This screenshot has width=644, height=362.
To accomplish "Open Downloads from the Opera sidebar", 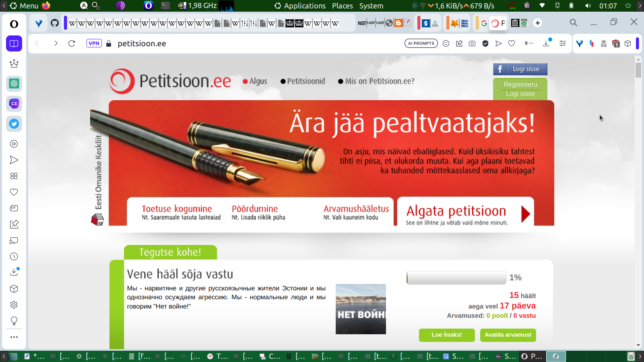I will [x=14, y=272].
